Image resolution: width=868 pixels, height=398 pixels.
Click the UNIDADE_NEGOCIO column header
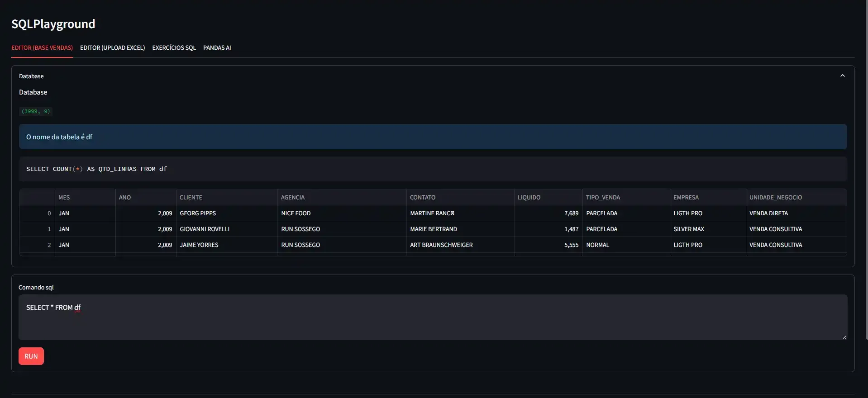coord(796,197)
